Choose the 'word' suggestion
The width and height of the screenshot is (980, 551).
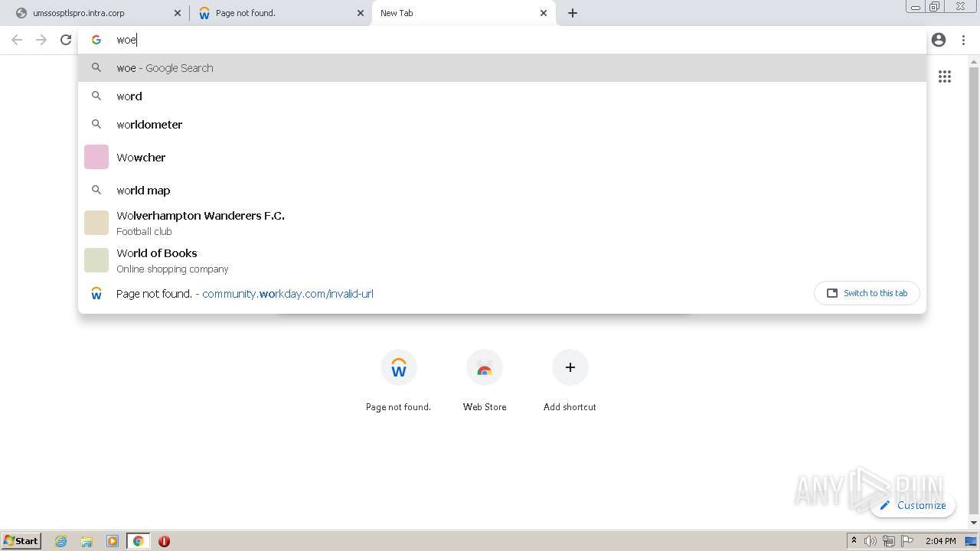(501, 96)
